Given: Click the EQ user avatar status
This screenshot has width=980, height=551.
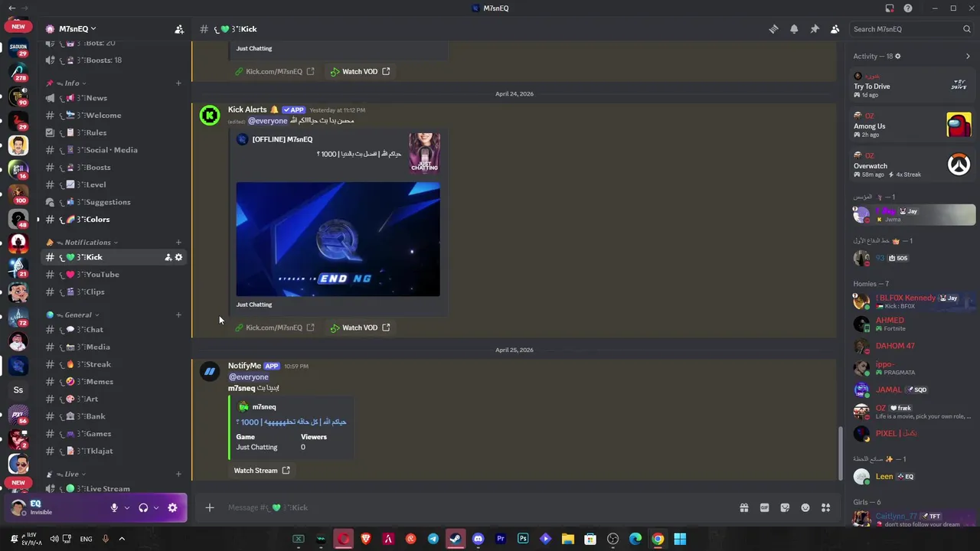Looking at the screenshot, I should click(x=18, y=507).
